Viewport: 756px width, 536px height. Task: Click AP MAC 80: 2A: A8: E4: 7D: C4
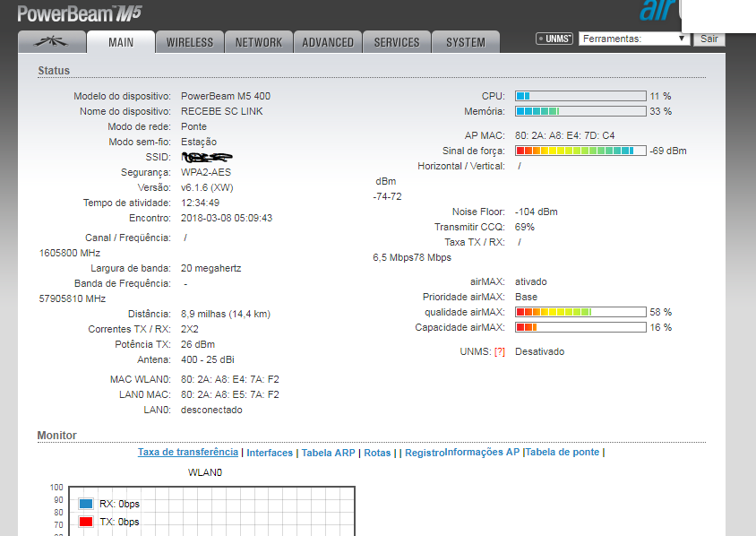[564, 135]
